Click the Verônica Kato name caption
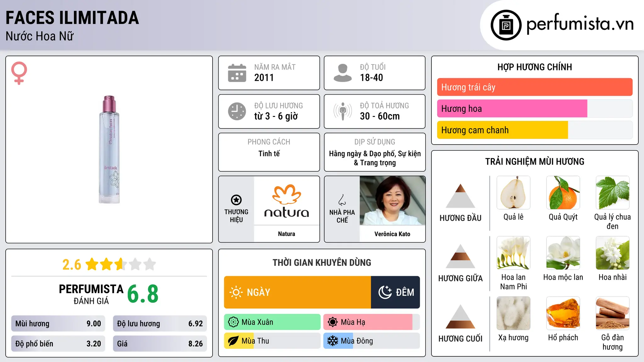This screenshot has width=644, height=362. click(392, 234)
